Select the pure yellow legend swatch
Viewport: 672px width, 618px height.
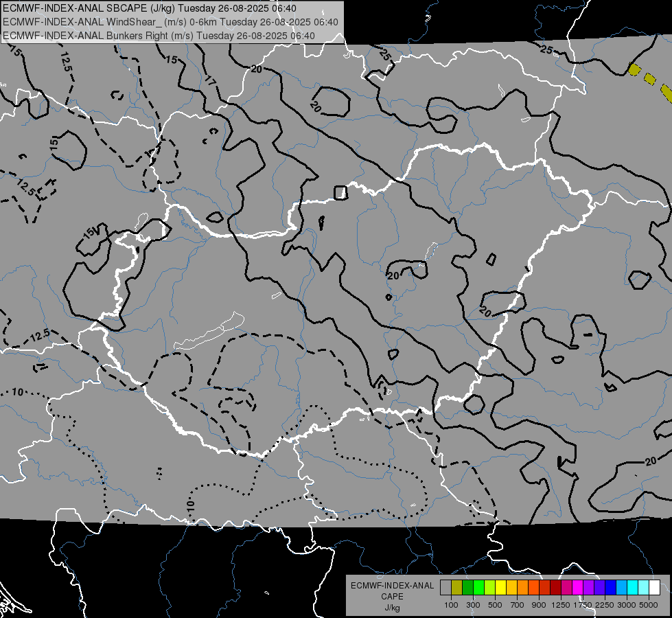(500, 588)
